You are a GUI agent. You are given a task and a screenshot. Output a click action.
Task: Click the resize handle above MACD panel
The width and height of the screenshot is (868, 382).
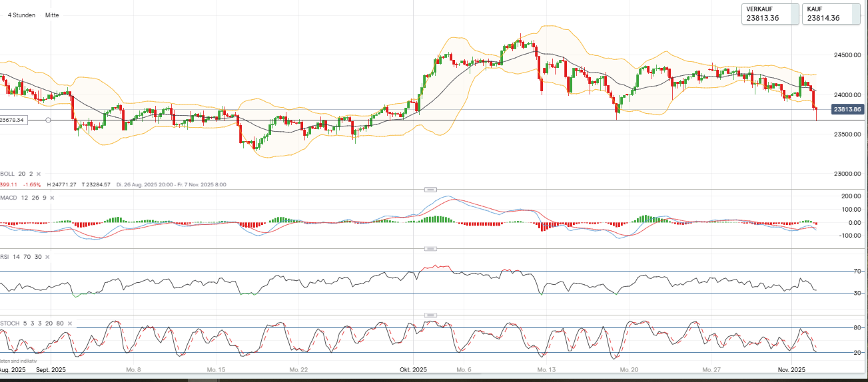click(430, 190)
